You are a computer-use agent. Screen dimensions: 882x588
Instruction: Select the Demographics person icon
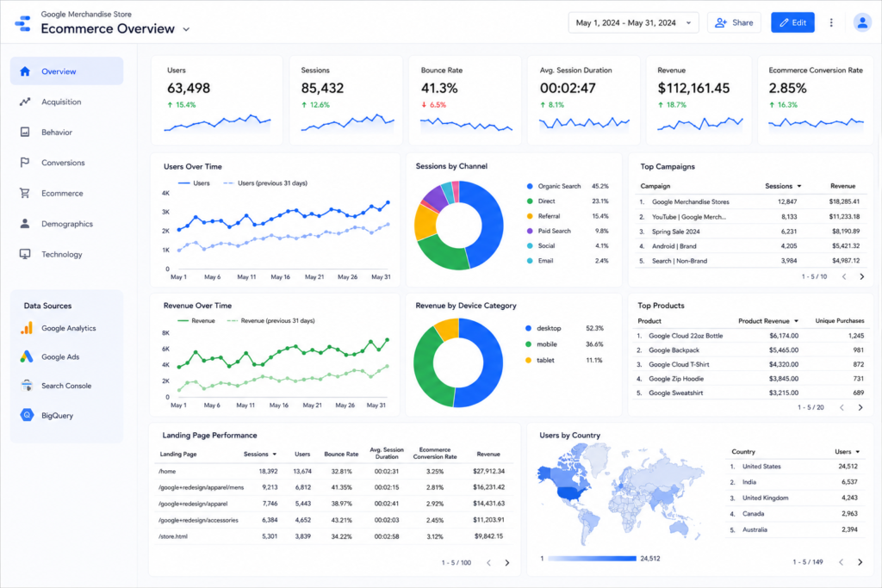25,224
